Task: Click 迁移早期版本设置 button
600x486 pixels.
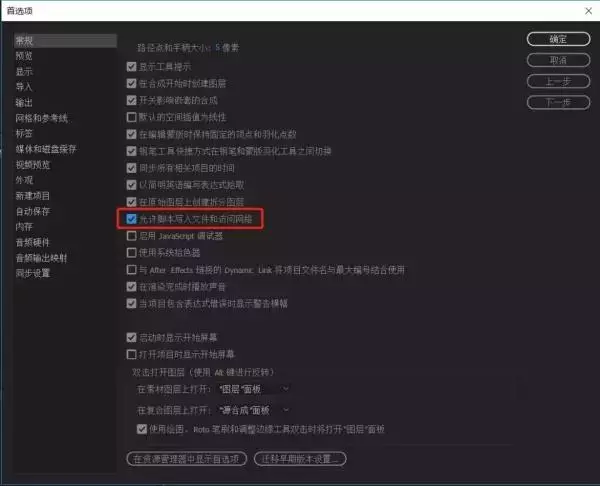Action: pyautogui.click(x=300, y=458)
